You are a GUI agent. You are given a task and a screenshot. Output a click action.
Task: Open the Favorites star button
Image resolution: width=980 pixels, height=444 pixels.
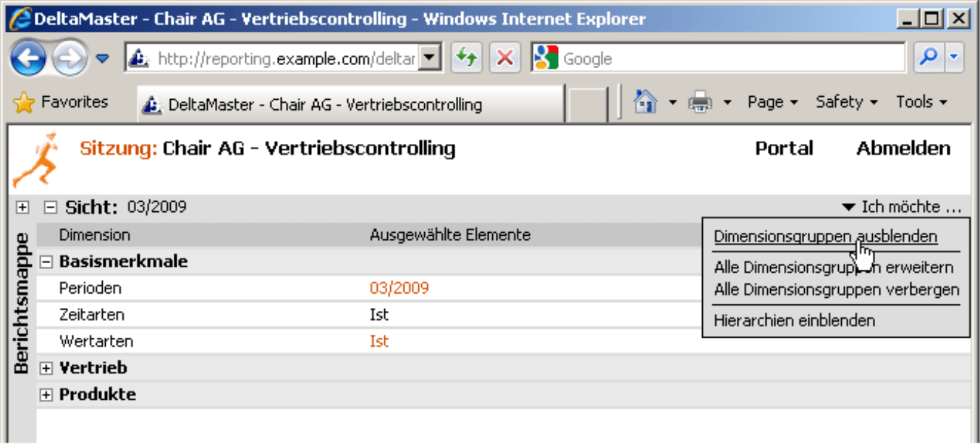coord(61,103)
